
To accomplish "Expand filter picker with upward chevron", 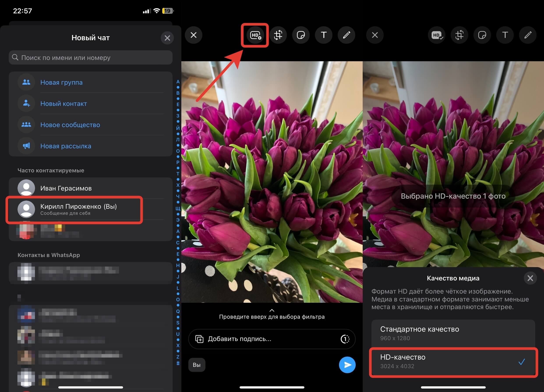I will (272, 310).
